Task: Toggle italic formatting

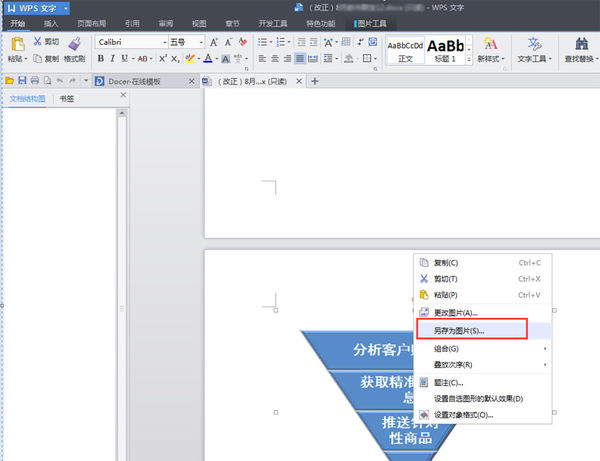Action: point(112,59)
